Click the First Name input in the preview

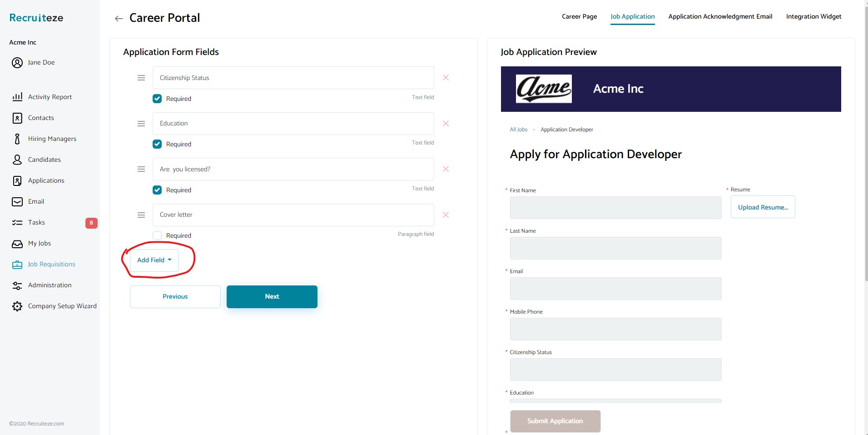point(615,208)
